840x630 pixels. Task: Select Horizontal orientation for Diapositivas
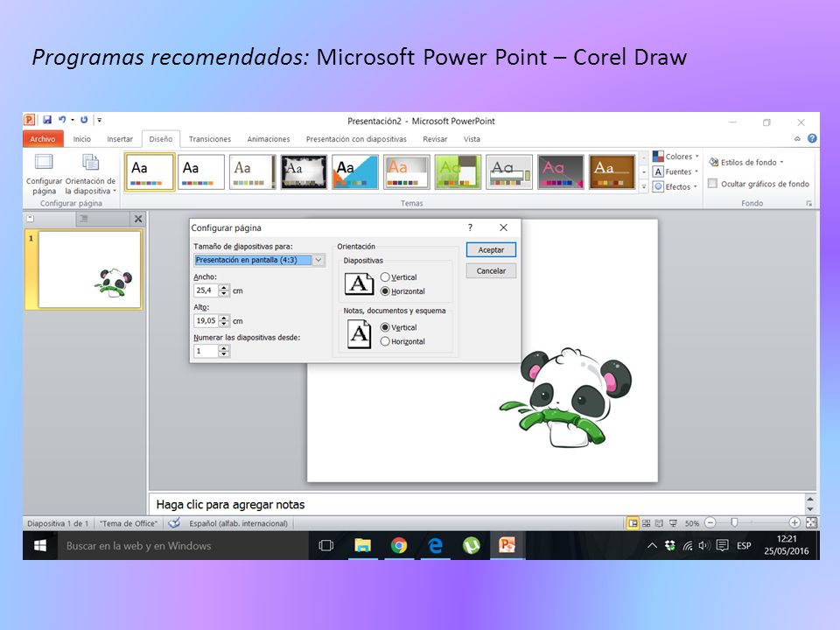(385, 290)
